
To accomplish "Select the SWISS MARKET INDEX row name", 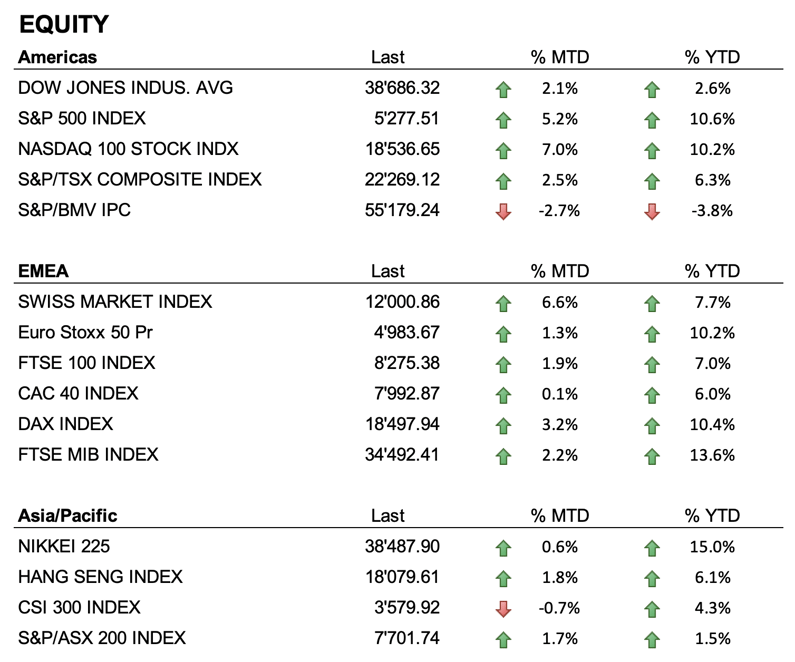I will tap(115, 302).
